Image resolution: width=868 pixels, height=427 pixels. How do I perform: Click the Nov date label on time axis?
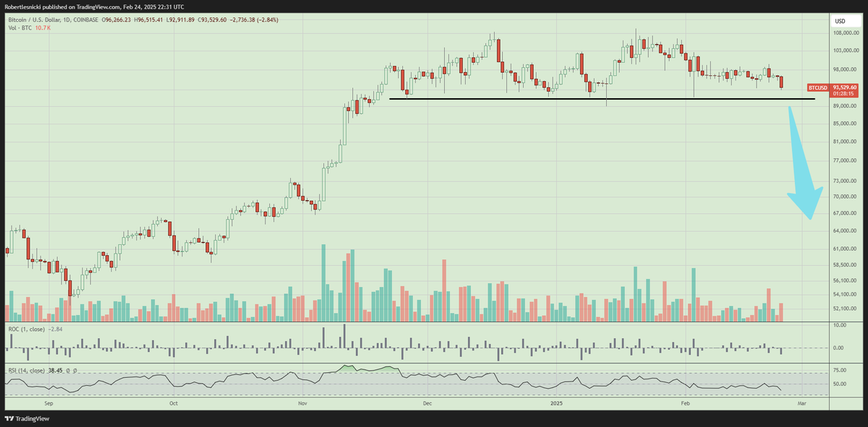[302, 402]
